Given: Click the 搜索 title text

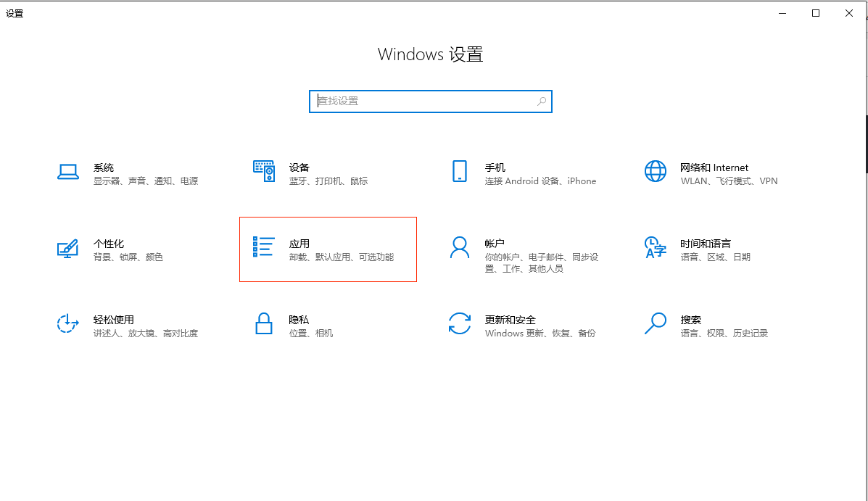Looking at the screenshot, I should pos(691,320).
